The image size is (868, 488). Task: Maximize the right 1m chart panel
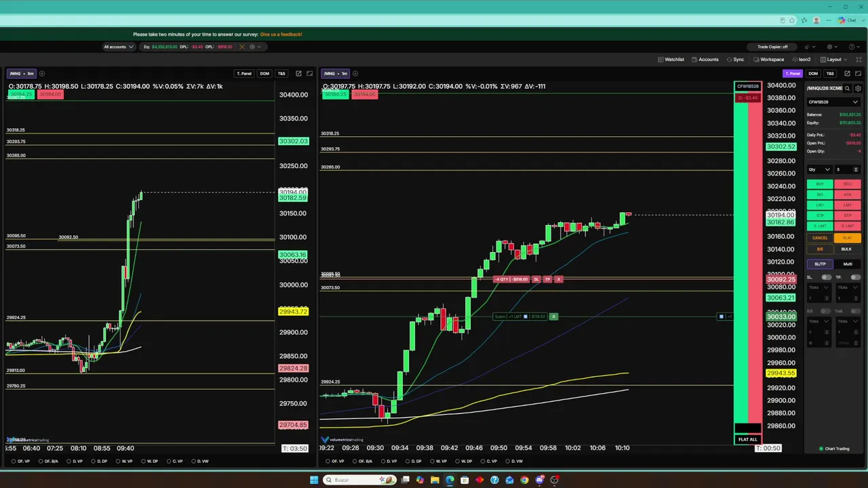click(858, 73)
